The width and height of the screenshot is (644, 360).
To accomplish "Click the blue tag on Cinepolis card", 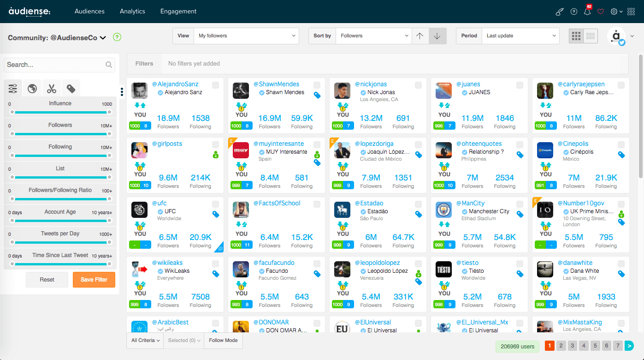I will pyautogui.click(x=621, y=155).
